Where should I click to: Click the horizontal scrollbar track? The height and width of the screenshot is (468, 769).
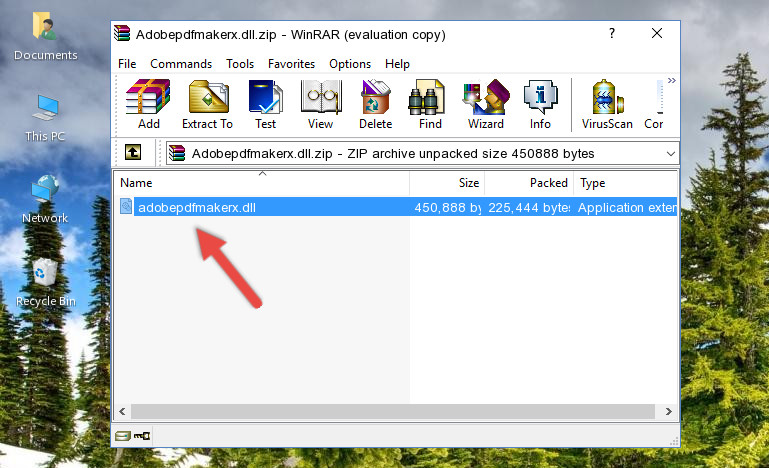point(393,411)
